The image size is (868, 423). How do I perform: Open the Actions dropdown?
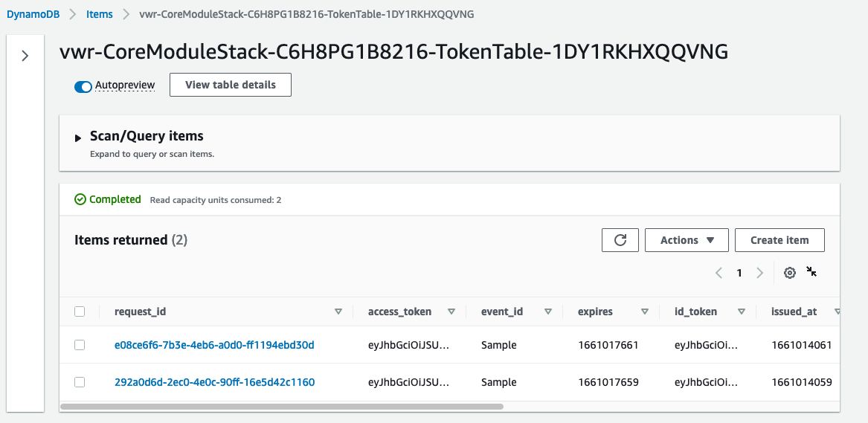pos(687,240)
